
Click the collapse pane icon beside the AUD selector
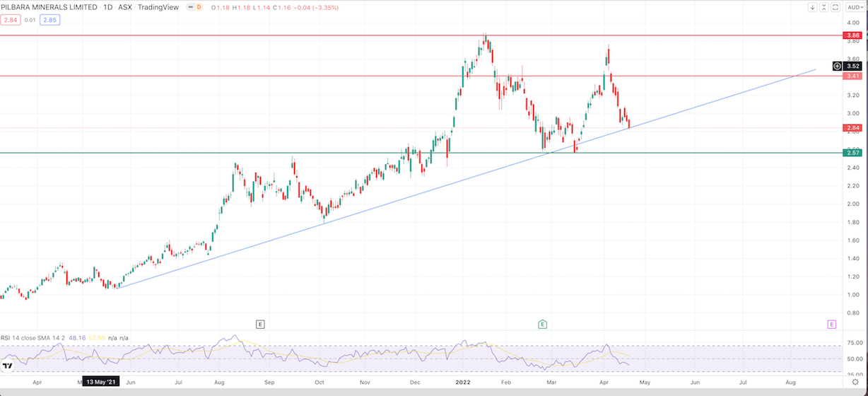(824, 7)
